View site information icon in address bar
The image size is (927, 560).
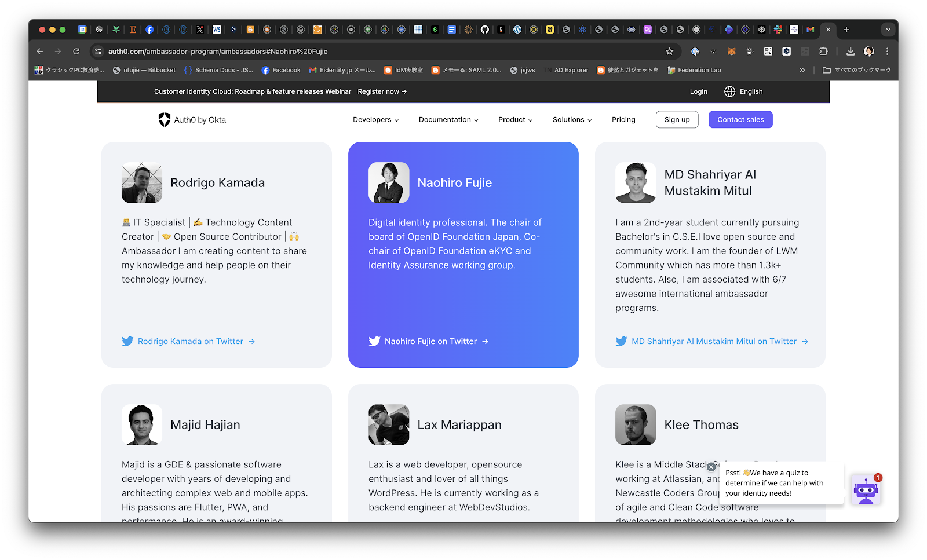pos(98,52)
